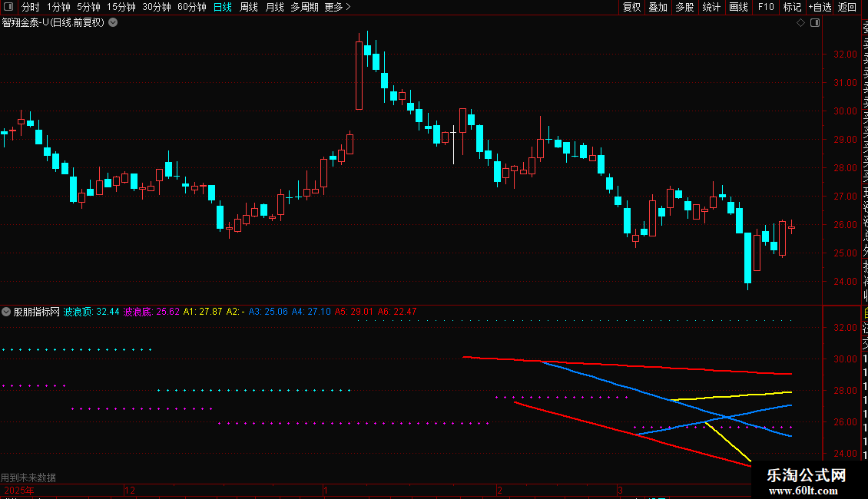Click the 波浪底: 25.62 value
Viewport: 868px width, 499px height.
(151, 312)
